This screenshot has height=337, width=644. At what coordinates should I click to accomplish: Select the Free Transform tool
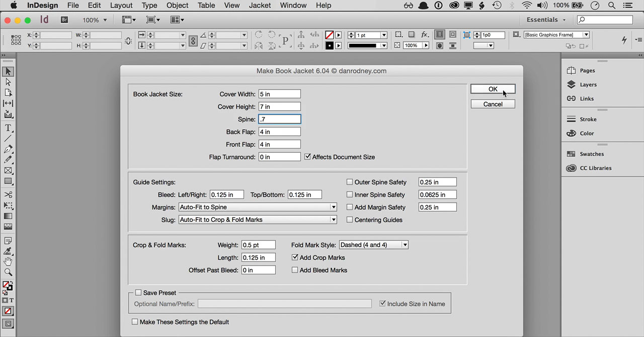pyautogui.click(x=8, y=205)
